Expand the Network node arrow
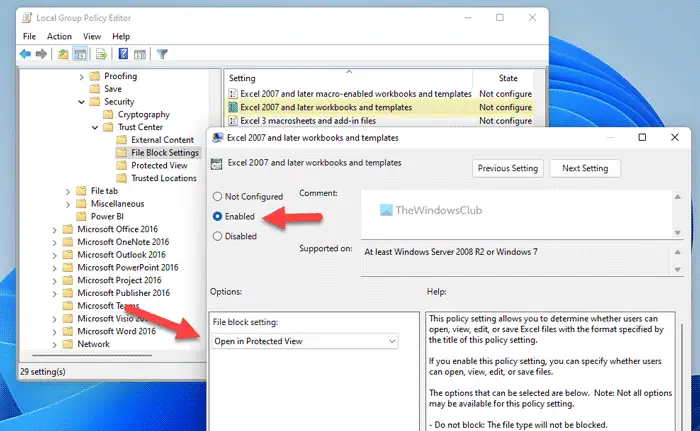This screenshot has height=431, width=700. tap(54, 345)
